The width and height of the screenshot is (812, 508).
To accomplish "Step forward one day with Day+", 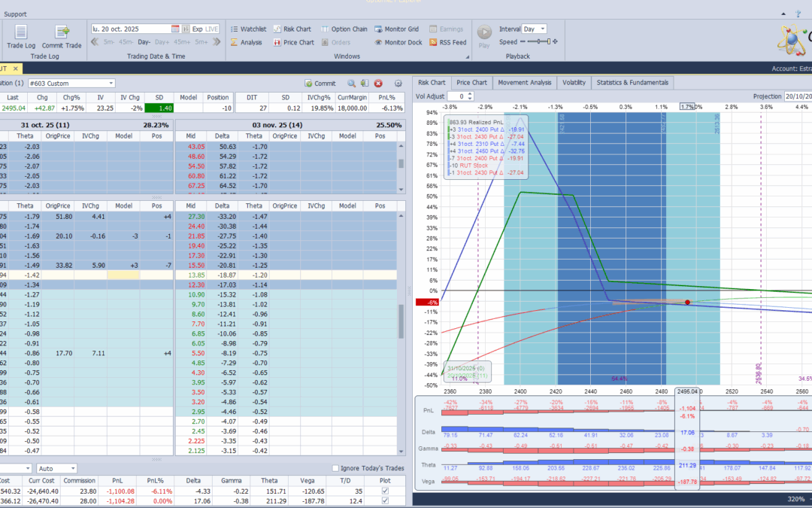I will point(162,42).
